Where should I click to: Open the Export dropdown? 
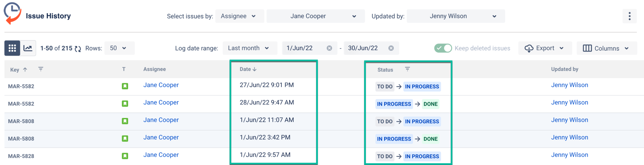545,48
